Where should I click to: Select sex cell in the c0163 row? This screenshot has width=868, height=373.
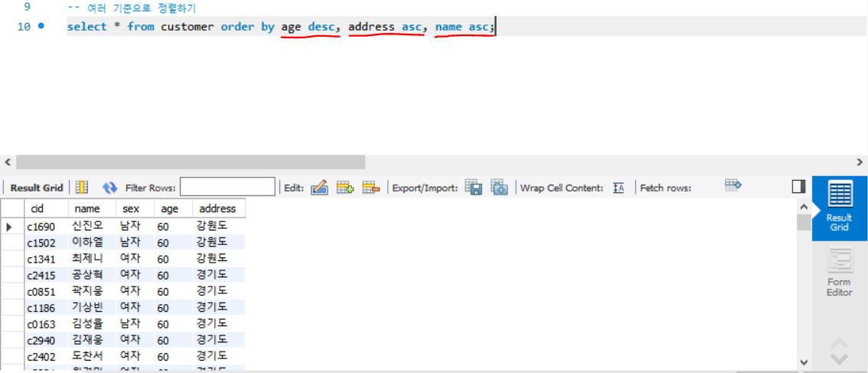135,323
